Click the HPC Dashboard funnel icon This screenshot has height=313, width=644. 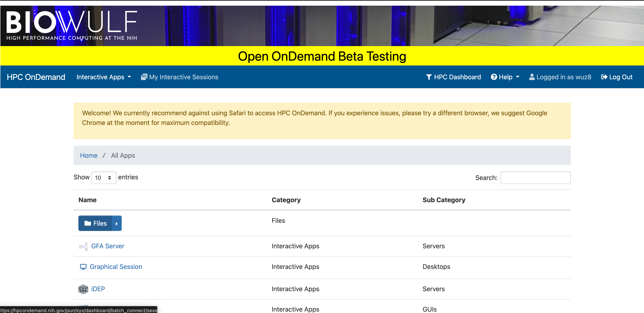(429, 77)
